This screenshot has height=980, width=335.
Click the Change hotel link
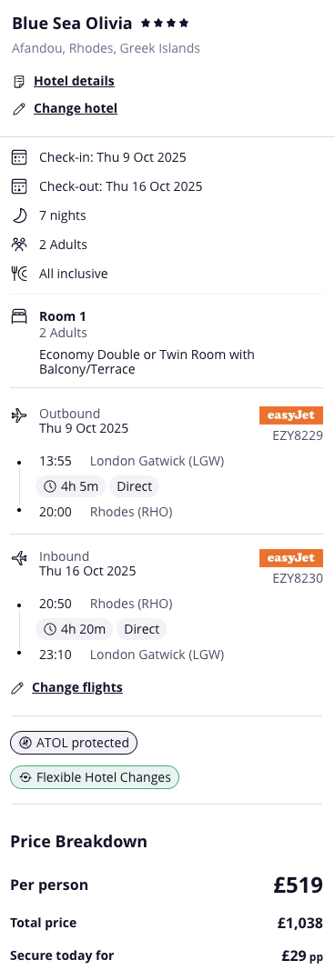[x=76, y=109]
